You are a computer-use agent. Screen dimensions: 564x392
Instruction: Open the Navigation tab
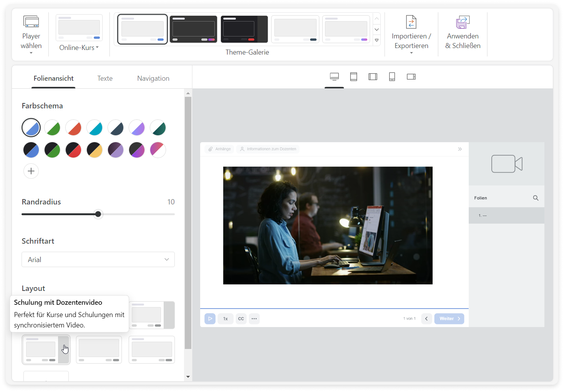click(153, 78)
